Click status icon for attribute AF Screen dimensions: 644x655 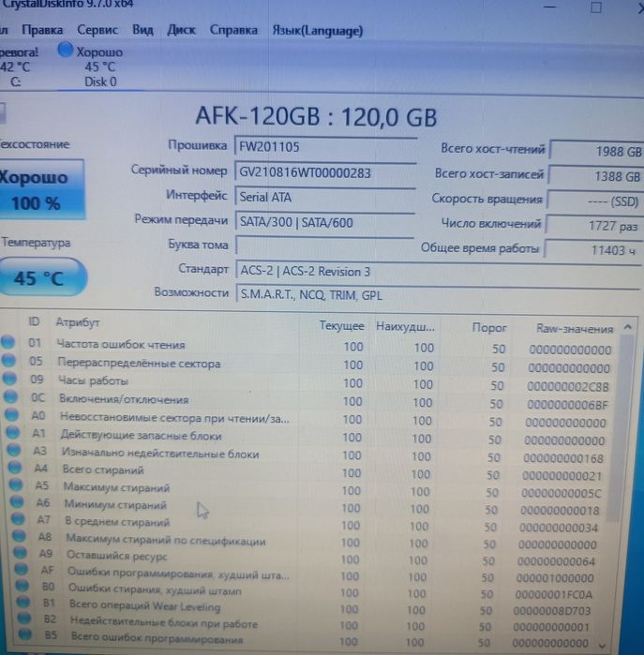22,569
